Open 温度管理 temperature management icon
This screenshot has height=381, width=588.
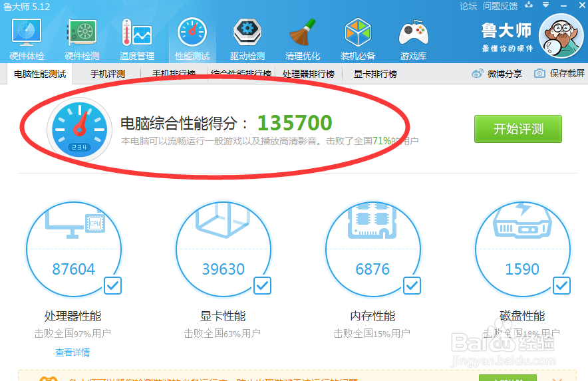137,33
